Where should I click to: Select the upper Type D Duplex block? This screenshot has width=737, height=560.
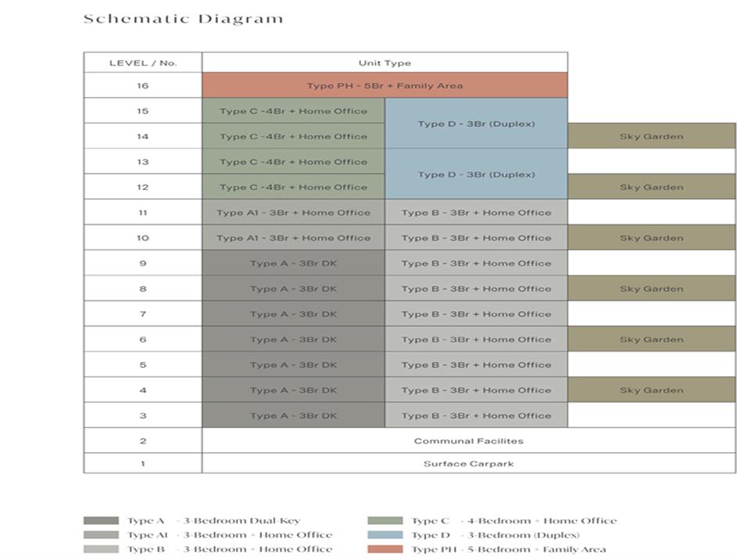click(476, 123)
